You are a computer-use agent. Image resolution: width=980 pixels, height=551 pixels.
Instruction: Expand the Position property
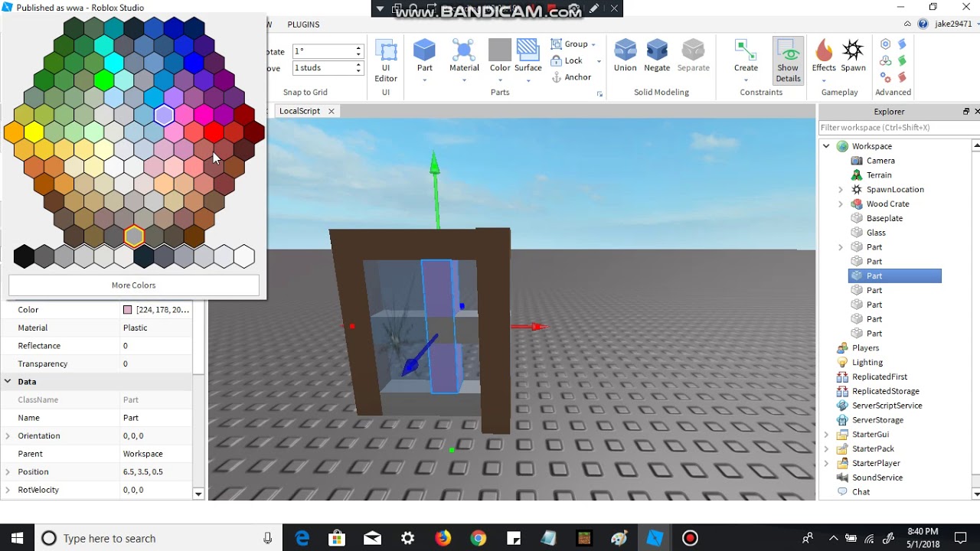(8, 472)
